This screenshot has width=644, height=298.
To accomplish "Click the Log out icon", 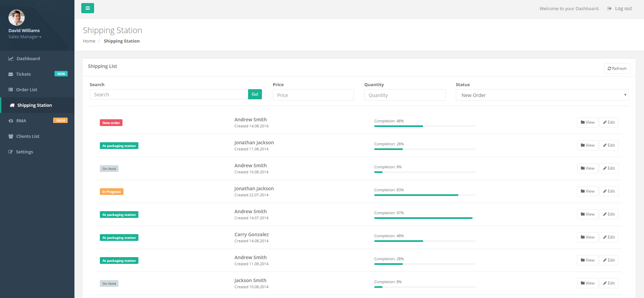I will click(x=609, y=8).
